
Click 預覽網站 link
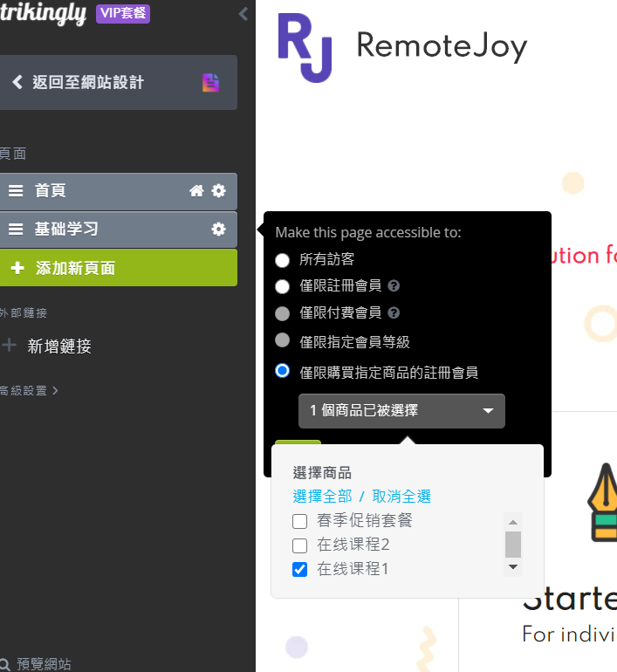click(44, 664)
